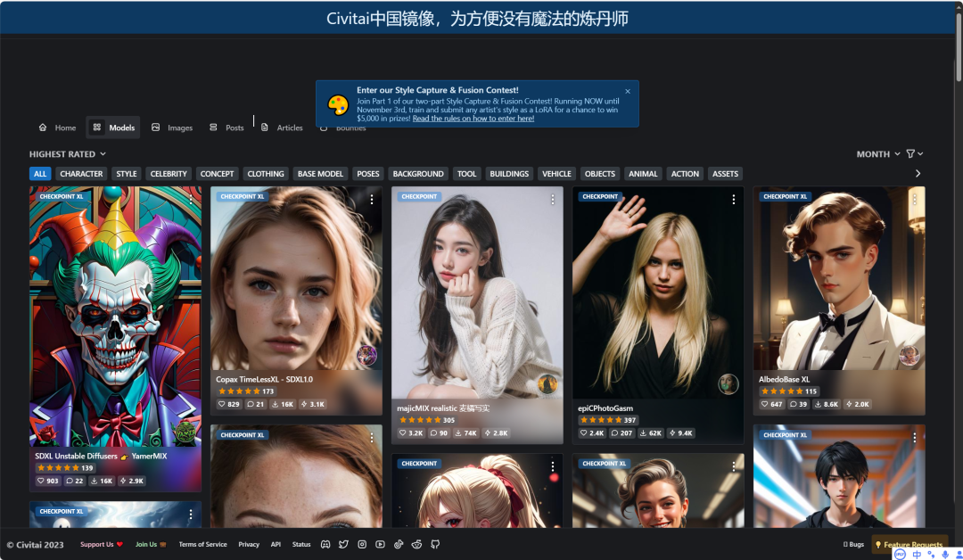Image resolution: width=963 pixels, height=560 pixels.
Task: Open the majicMIX realistic model thumbnail
Action: (x=477, y=292)
